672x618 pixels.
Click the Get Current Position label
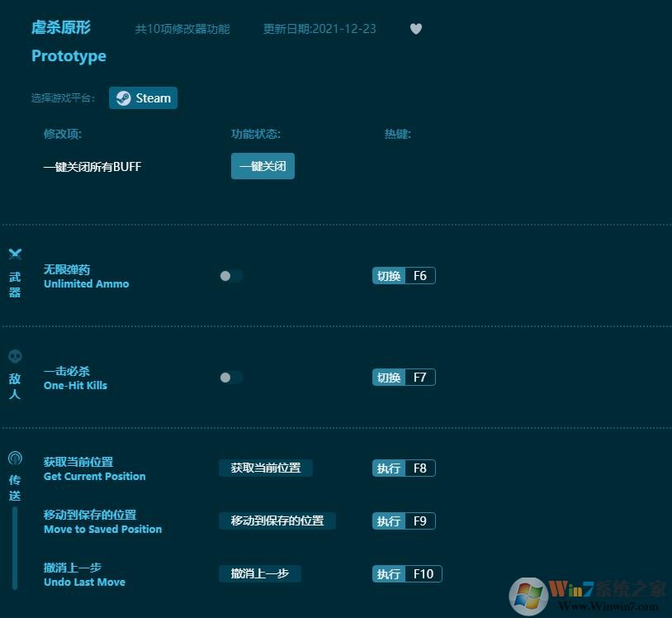(x=95, y=477)
